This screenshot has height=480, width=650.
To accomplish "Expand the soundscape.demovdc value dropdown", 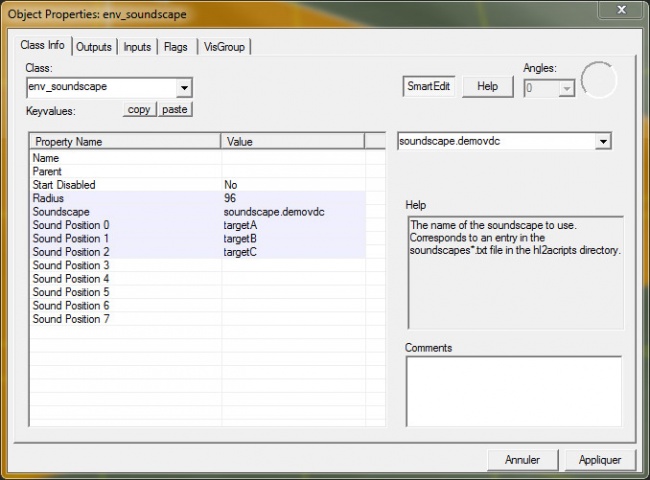I will coord(602,142).
